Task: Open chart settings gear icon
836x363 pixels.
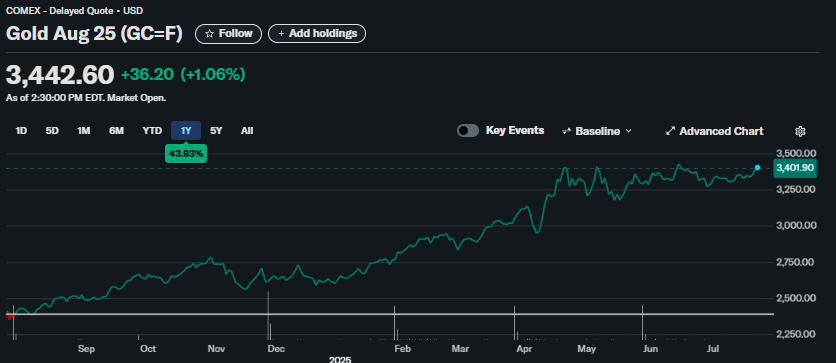Action: point(800,131)
